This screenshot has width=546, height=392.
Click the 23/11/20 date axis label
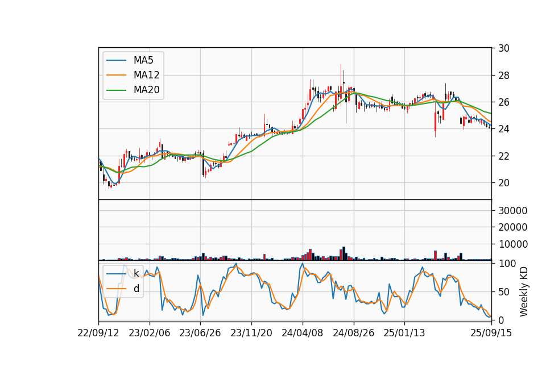tap(251, 333)
